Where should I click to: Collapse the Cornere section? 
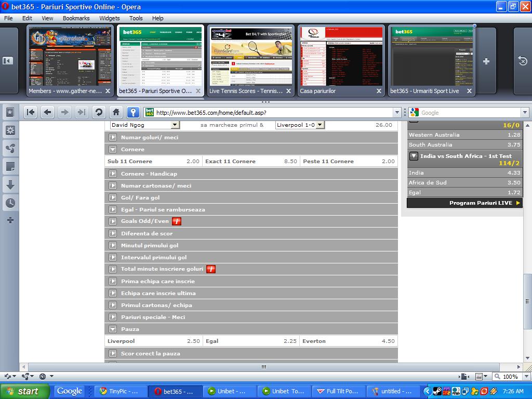pos(113,149)
